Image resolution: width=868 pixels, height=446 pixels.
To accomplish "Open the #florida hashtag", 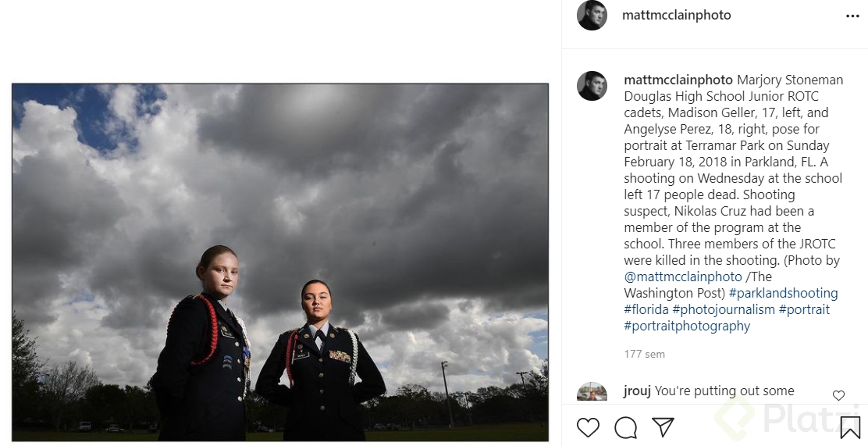I will click(646, 310).
